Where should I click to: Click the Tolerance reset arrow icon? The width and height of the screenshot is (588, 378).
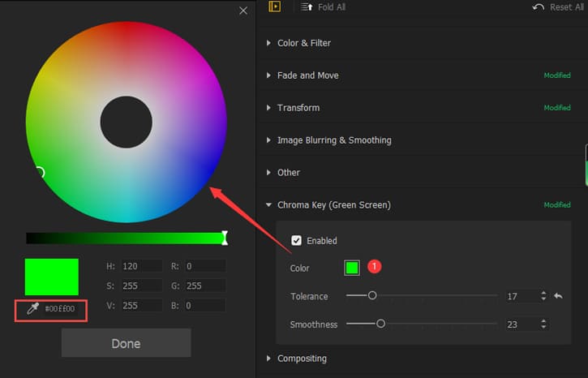pyautogui.click(x=558, y=297)
